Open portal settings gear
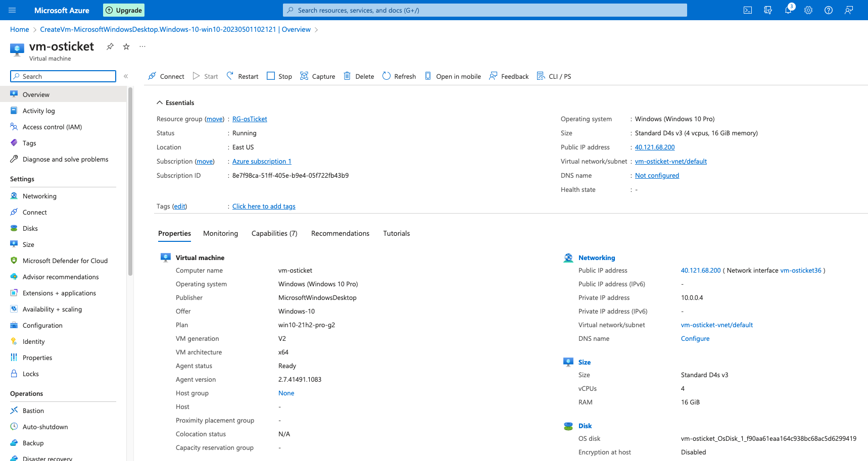 [x=808, y=10]
